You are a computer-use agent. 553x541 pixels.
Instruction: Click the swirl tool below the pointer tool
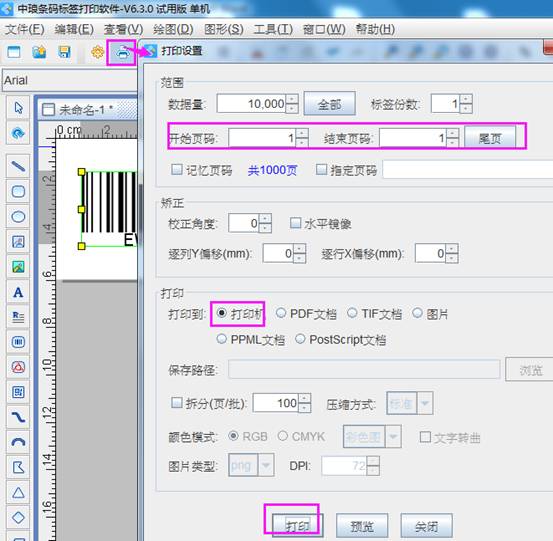(x=18, y=133)
